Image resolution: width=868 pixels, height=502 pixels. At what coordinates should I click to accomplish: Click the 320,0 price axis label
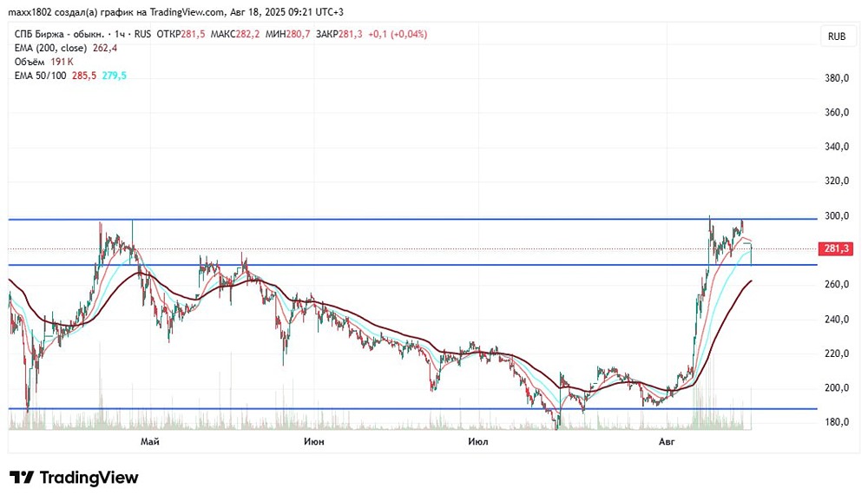(837, 182)
